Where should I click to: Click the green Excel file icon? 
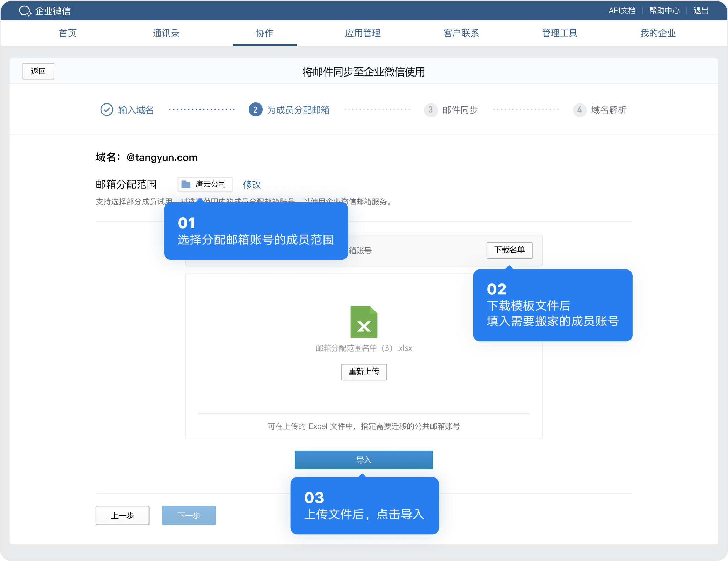pyautogui.click(x=364, y=322)
